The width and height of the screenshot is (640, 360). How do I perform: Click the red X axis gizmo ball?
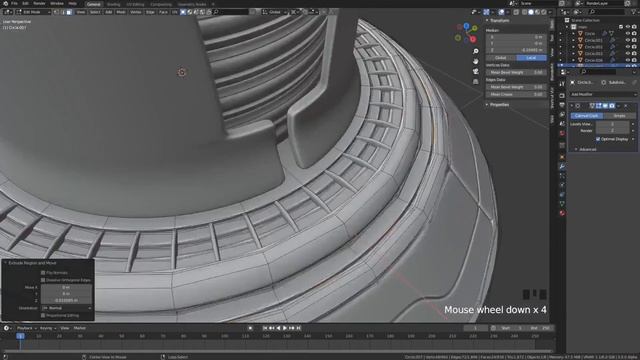tap(473, 40)
